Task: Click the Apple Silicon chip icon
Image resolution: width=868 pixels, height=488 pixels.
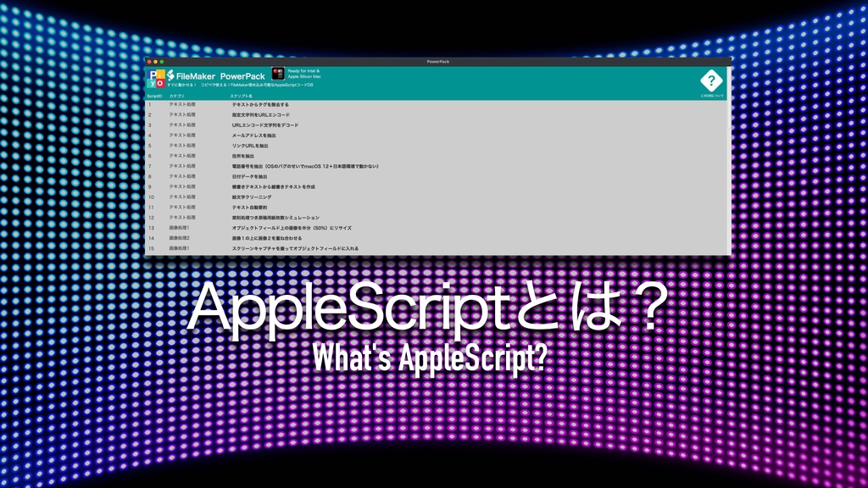Action: pos(278,74)
